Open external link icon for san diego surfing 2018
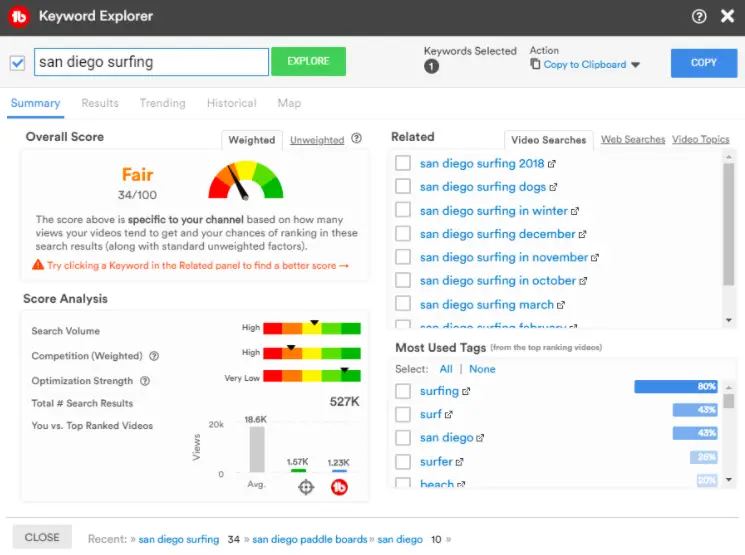Image resolution: width=745 pixels, height=555 pixels. 553,164
